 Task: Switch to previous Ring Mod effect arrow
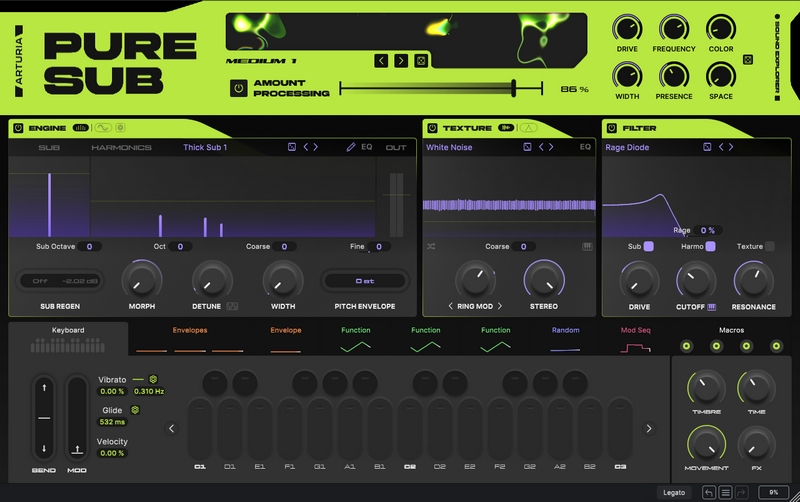coord(451,306)
